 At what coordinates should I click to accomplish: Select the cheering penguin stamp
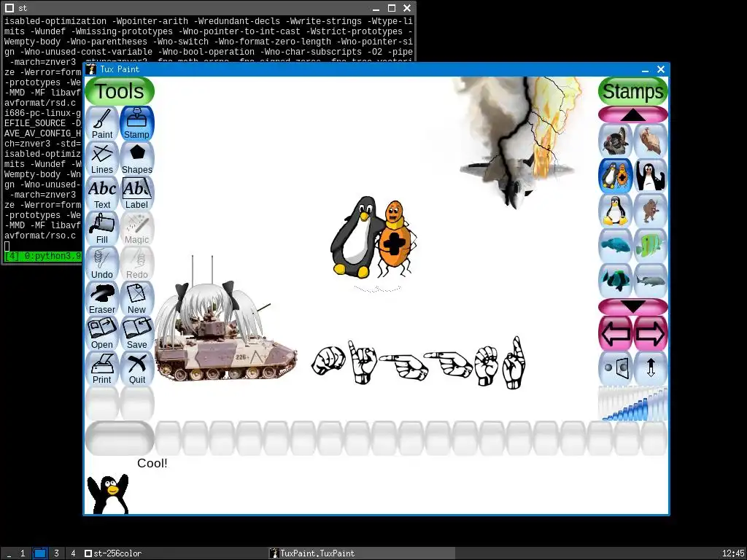tap(650, 176)
